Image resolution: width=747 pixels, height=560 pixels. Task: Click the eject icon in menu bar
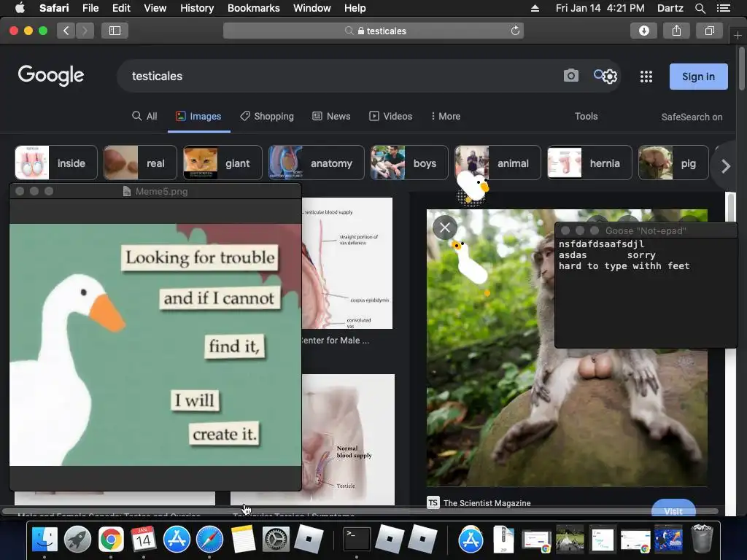click(x=535, y=8)
